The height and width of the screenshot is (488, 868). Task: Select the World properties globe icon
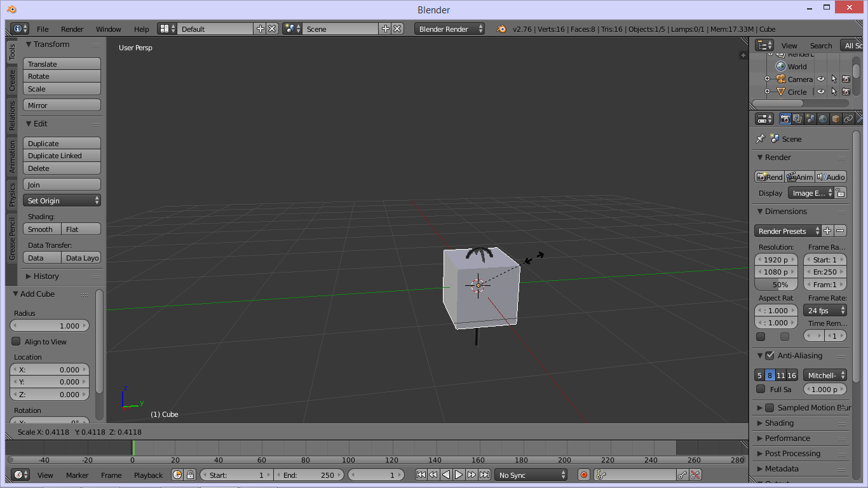click(823, 119)
